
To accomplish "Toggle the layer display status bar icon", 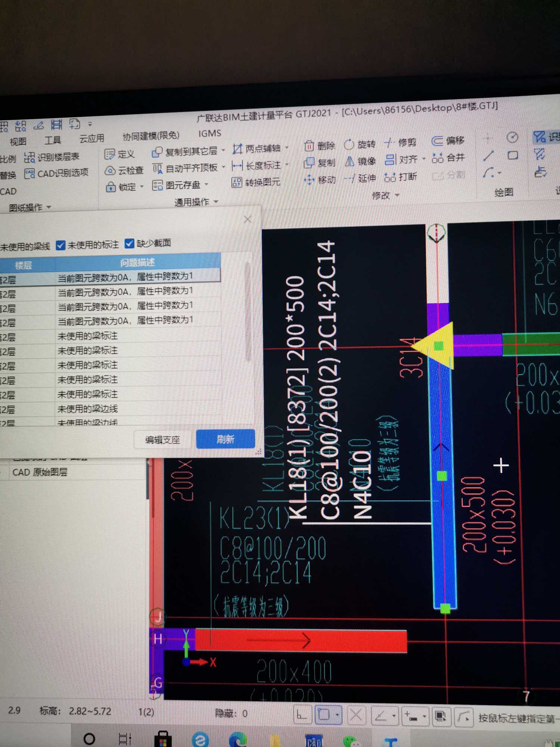I will tap(441, 716).
